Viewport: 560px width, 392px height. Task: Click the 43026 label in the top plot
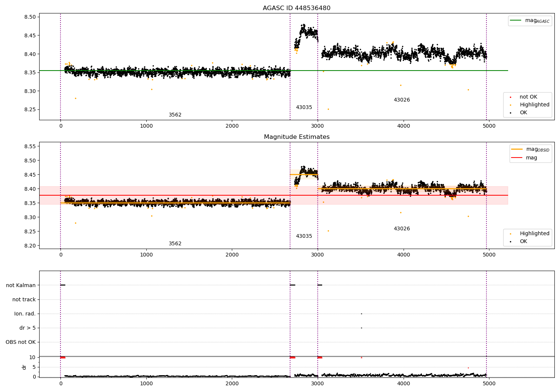coord(402,100)
